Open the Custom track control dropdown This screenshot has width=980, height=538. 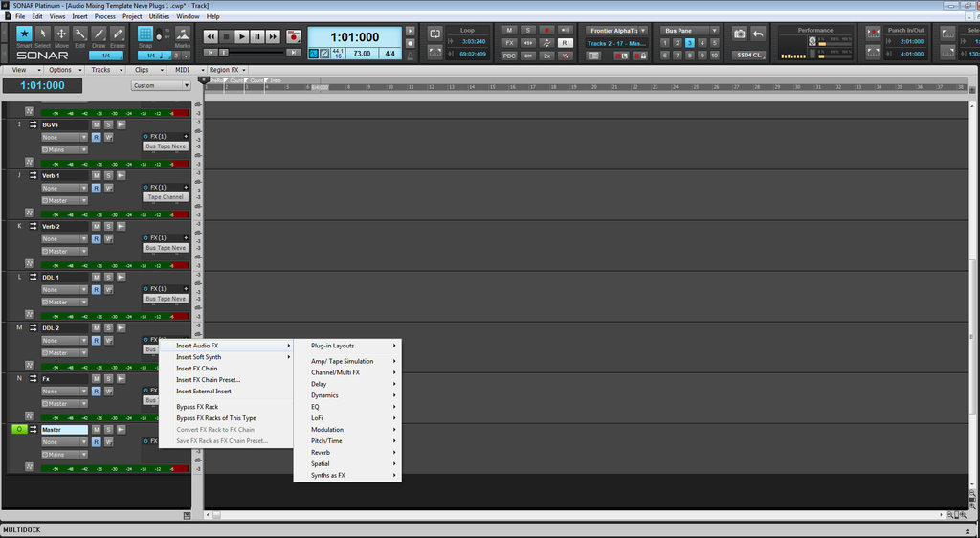click(161, 85)
